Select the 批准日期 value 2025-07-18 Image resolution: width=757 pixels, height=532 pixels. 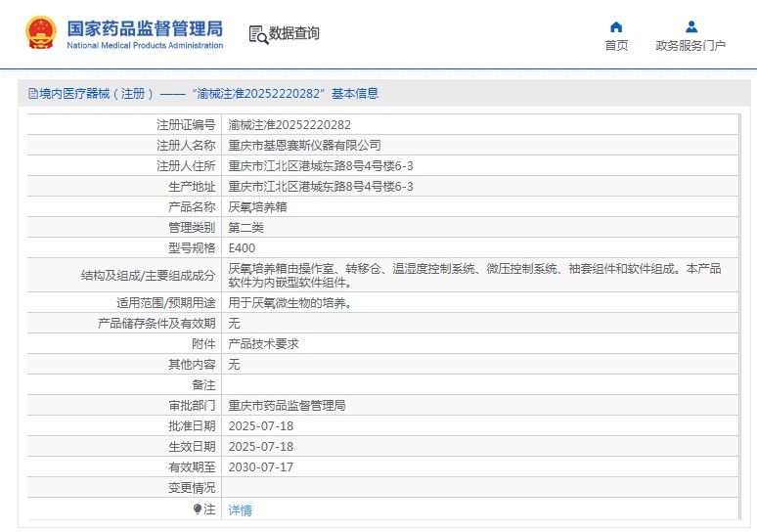coord(261,426)
